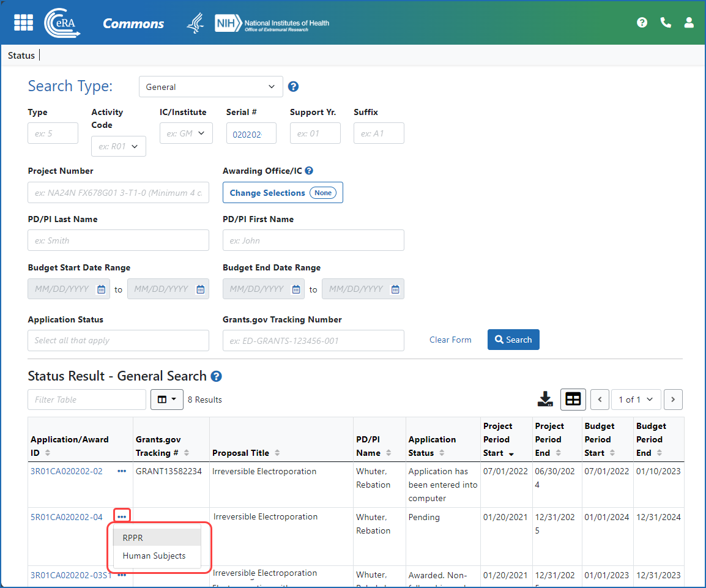The width and height of the screenshot is (706, 588).
Task: Open calendar for Budget End Date to field
Action: coord(395,289)
